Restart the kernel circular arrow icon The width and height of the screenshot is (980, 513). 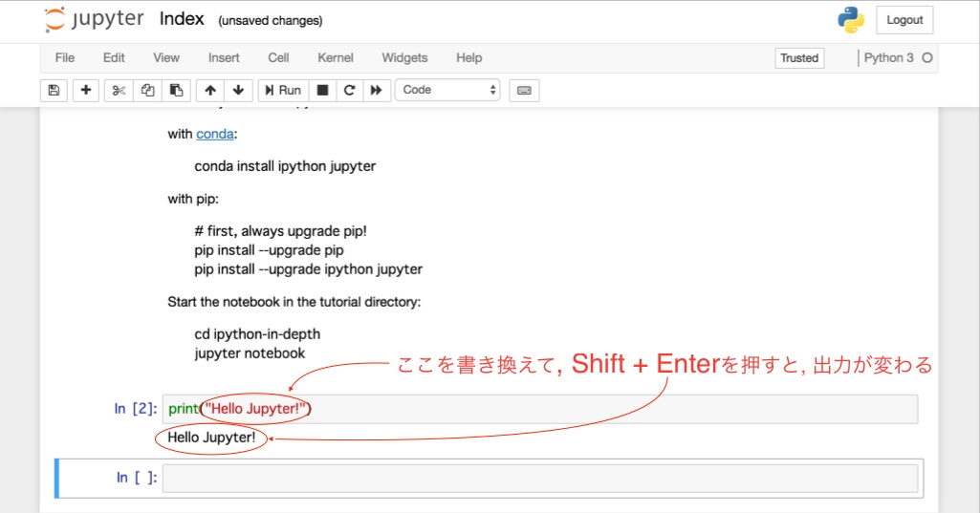point(349,90)
